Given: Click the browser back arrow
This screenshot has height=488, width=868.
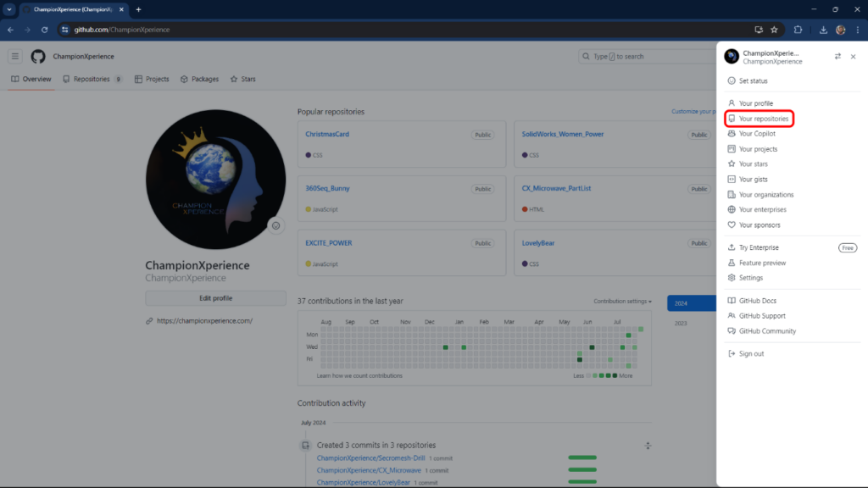Looking at the screenshot, I should click(x=10, y=30).
